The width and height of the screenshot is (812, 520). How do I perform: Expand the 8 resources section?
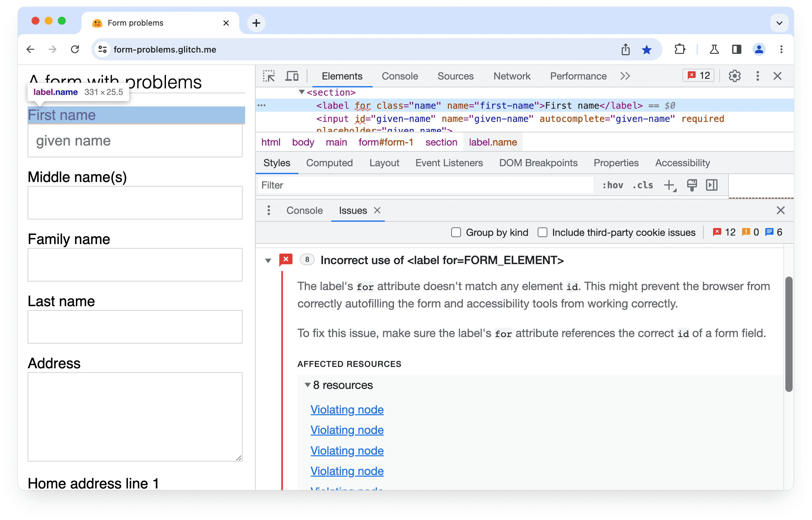pos(306,385)
